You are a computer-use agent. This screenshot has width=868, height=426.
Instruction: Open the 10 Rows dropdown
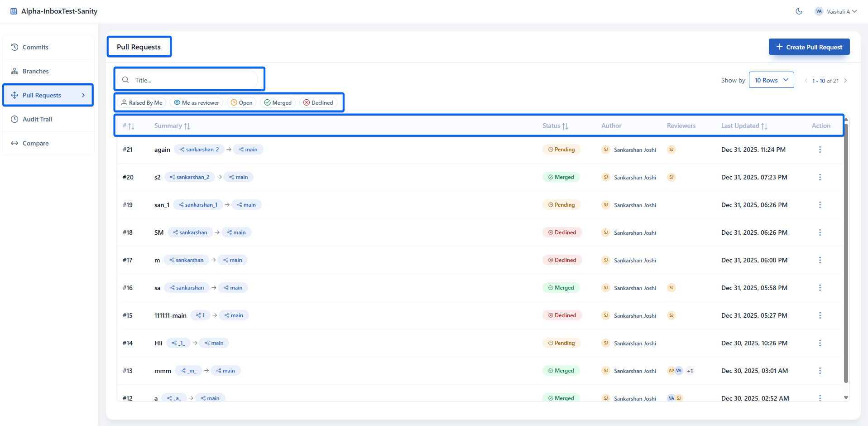coord(772,80)
